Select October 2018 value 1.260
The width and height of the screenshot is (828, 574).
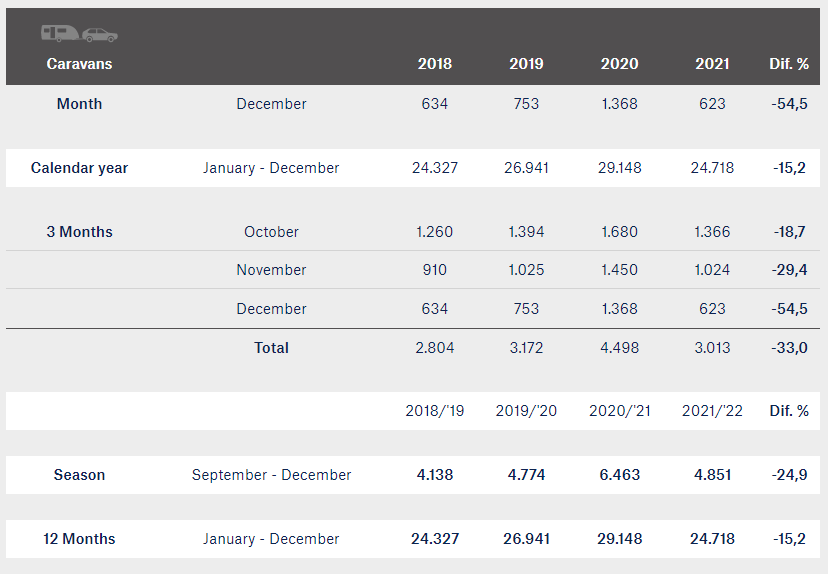435,232
